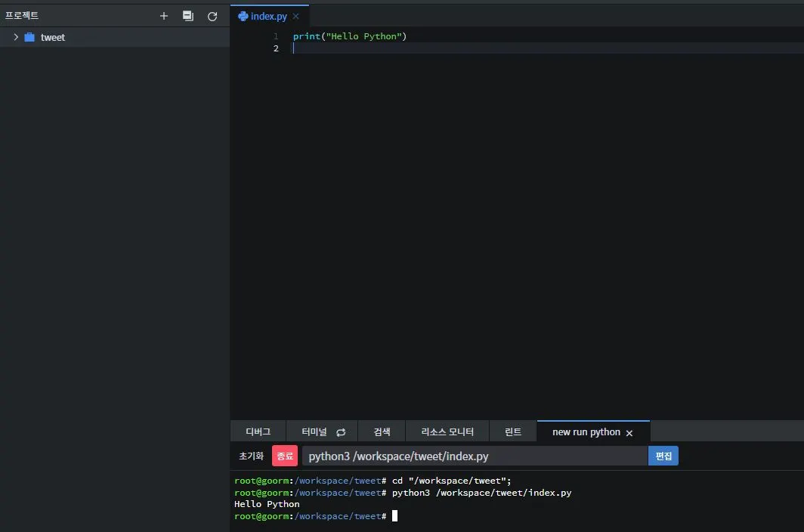Click the blue 편집 edit button

[x=663, y=456]
